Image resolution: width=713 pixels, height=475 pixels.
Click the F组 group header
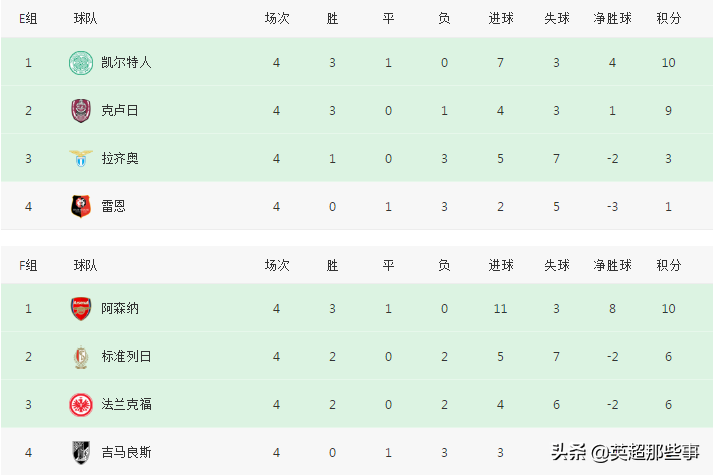tap(28, 265)
